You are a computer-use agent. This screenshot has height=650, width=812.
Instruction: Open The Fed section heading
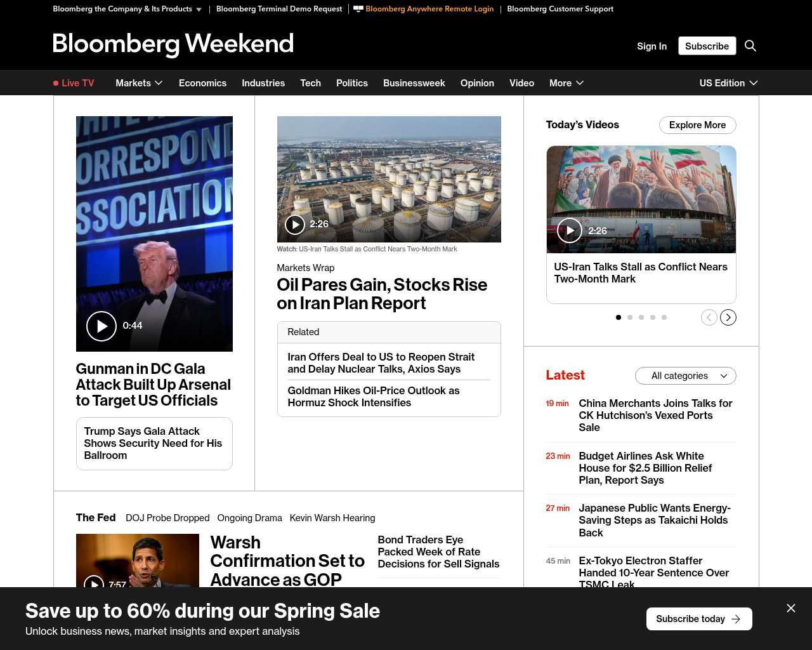pos(96,518)
